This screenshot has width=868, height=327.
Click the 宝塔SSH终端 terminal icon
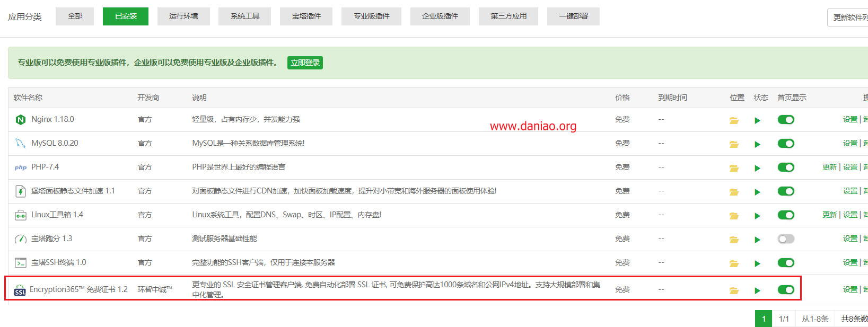pos(20,263)
